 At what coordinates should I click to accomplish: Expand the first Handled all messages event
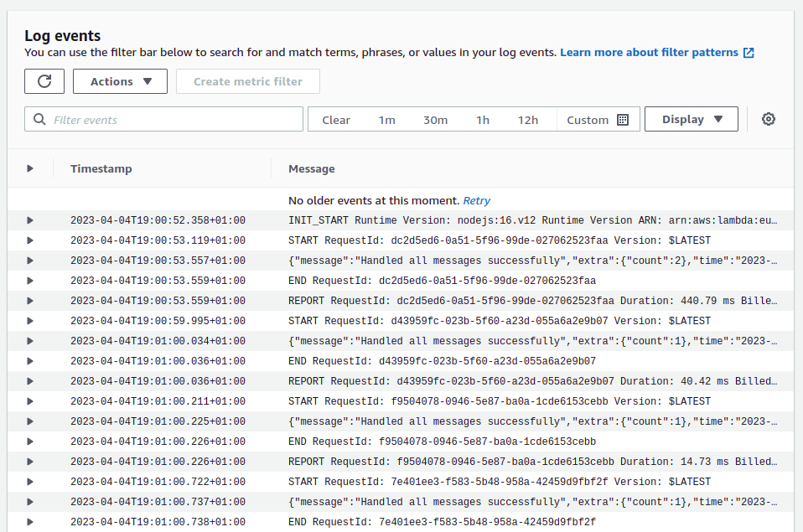(x=29, y=261)
